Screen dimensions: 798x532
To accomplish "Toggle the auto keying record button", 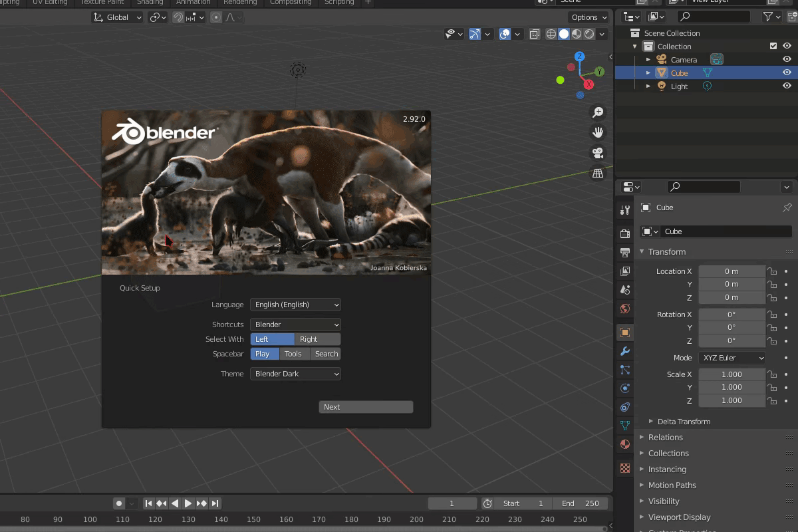I will pyautogui.click(x=119, y=503).
